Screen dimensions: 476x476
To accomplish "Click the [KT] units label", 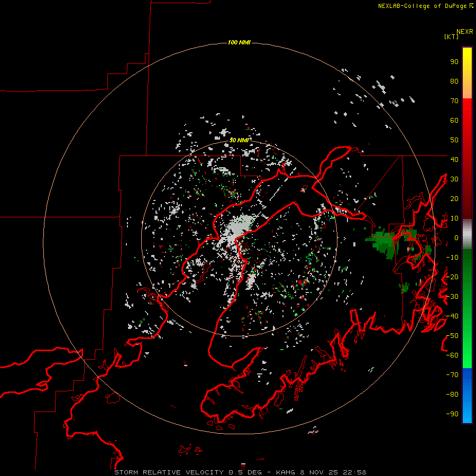I will (x=451, y=36).
